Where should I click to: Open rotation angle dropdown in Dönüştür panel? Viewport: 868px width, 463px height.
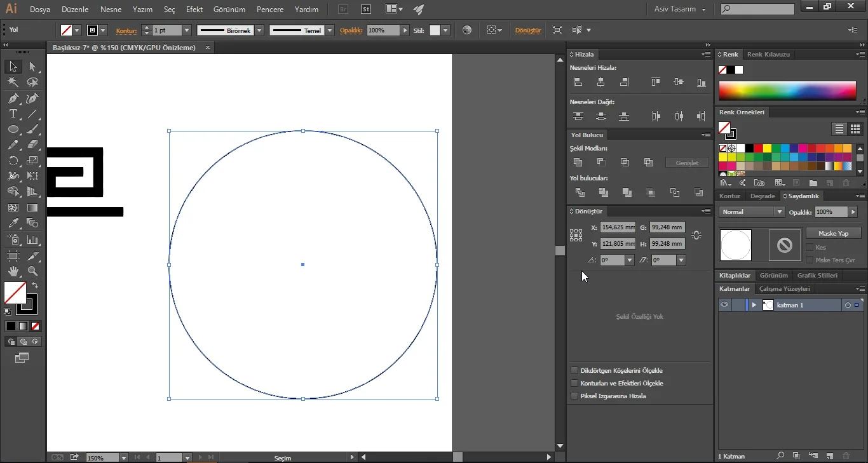click(630, 260)
